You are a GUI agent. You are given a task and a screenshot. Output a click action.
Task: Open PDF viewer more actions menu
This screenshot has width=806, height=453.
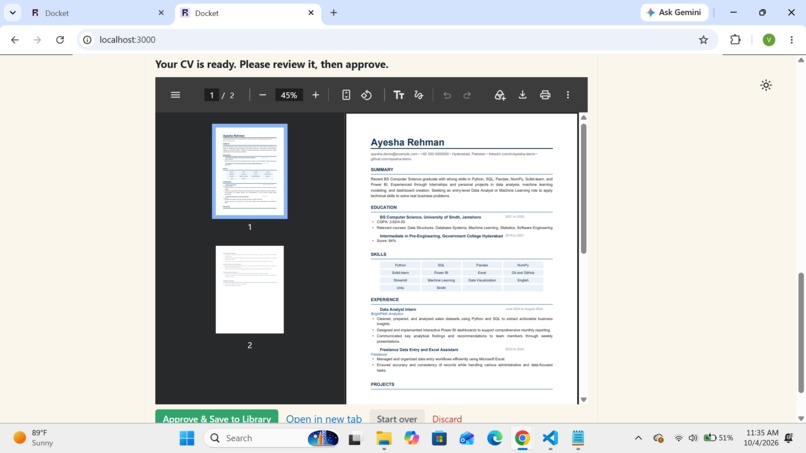click(568, 95)
